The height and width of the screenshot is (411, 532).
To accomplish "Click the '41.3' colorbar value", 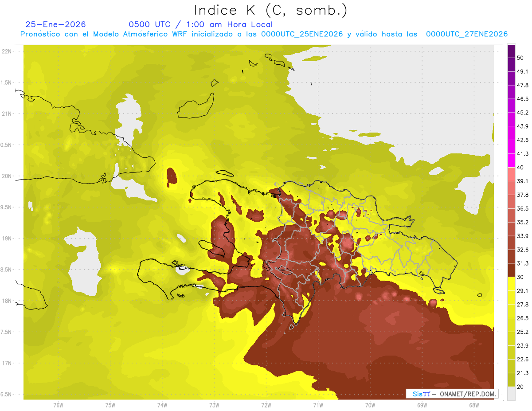I will pos(523,154).
